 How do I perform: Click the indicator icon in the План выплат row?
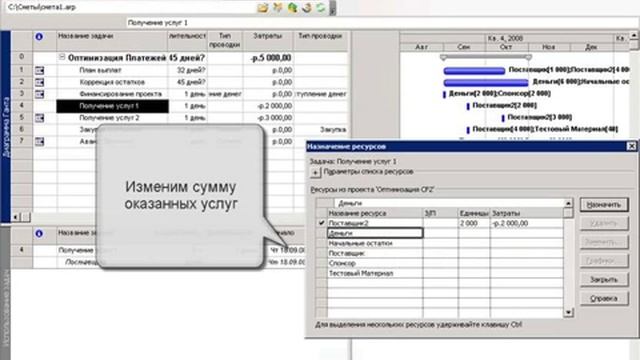coord(39,71)
